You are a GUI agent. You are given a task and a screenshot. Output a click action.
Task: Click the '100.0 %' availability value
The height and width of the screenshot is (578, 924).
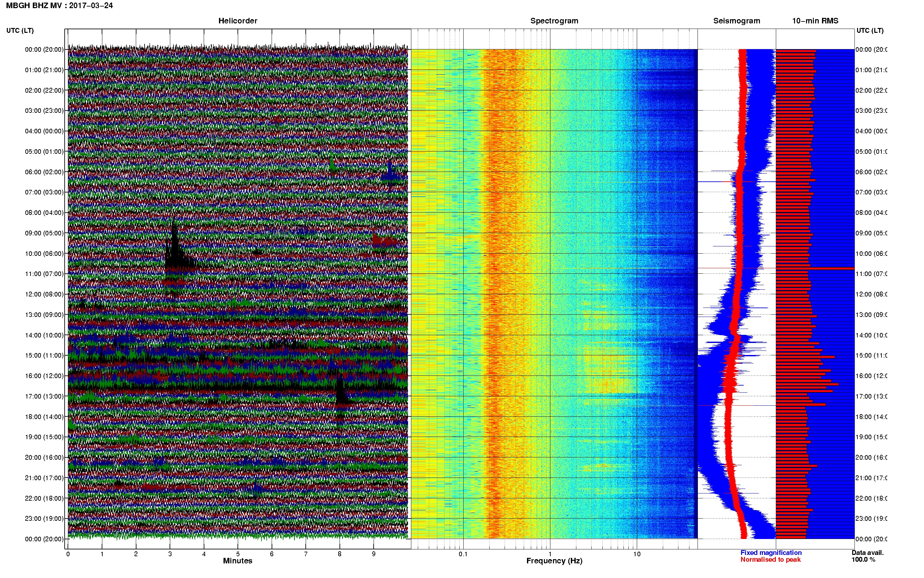pos(863,560)
